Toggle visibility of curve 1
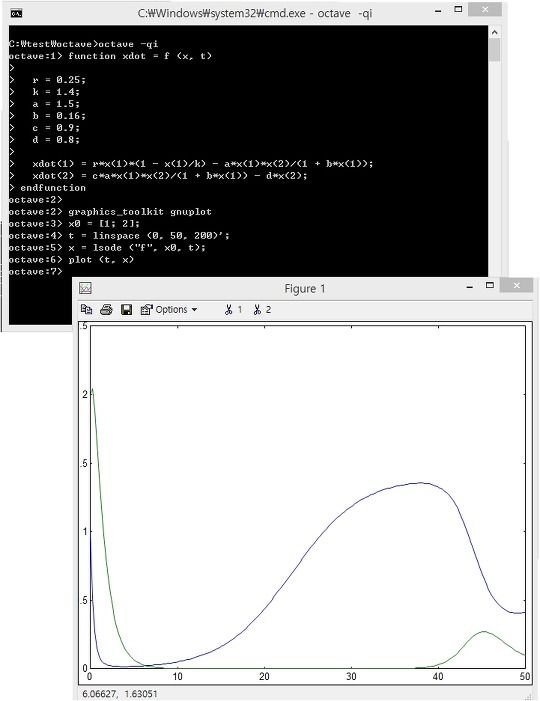This screenshot has height=701, width=540. [x=233, y=309]
